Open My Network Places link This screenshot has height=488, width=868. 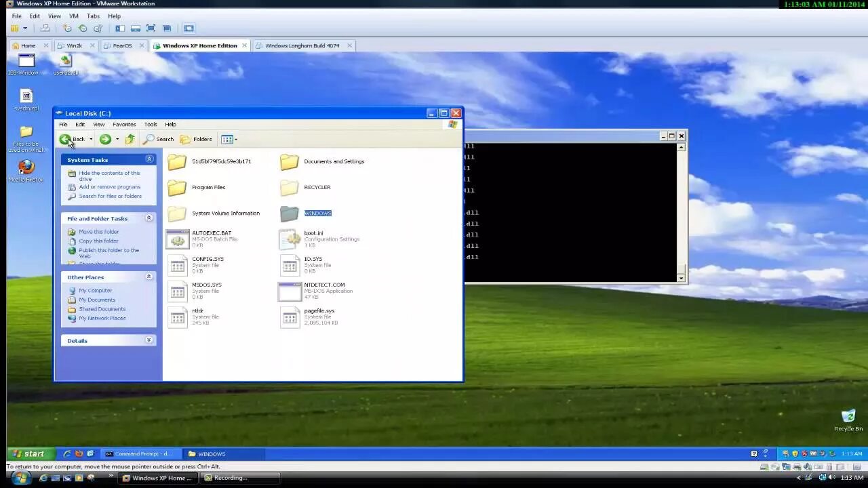[102, 318]
